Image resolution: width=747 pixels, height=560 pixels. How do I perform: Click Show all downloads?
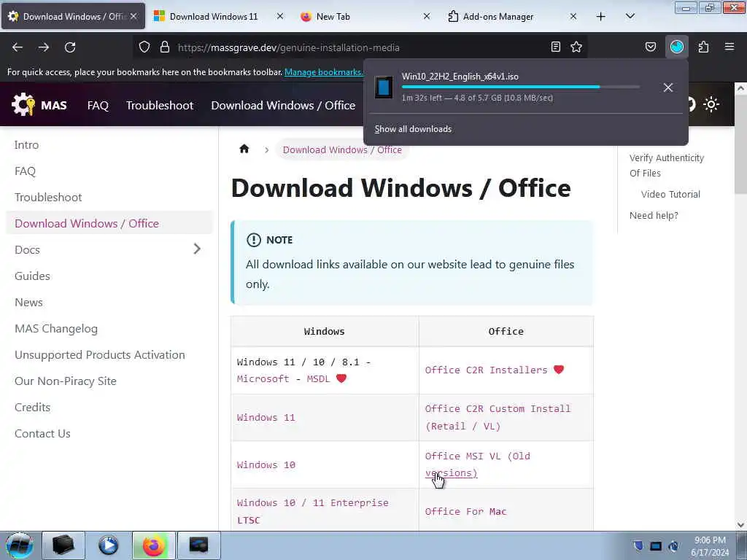coord(413,129)
